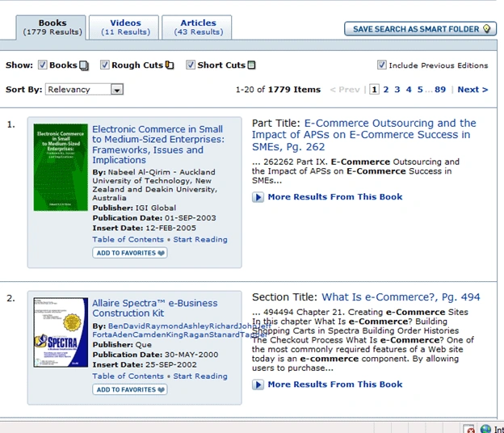The image size is (504, 433).
Task: Expand More Results arrow for Allaire Spectra book
Action: (258, 385)
